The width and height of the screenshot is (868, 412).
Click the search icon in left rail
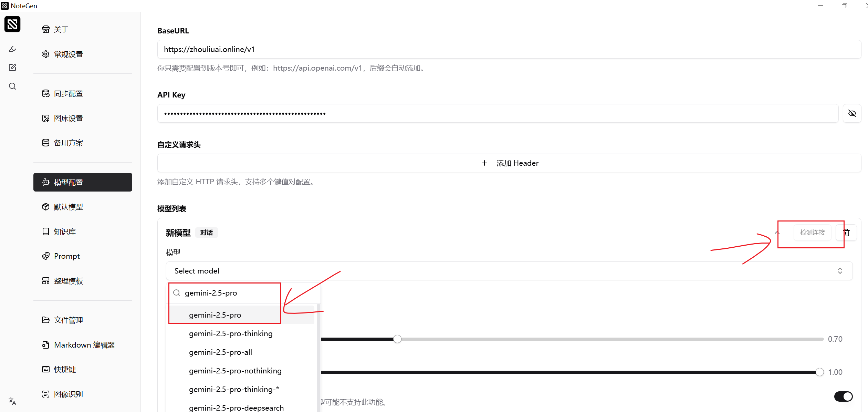(x=12, y=86)
